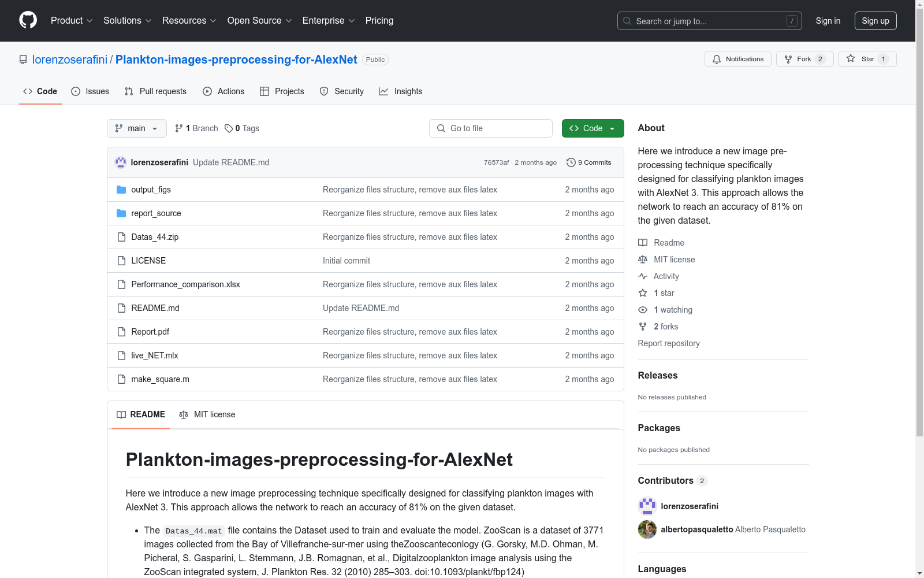Screen dimensions: 924x578
Task: Click the Report repository link
Action: click(x=669, y=343)
